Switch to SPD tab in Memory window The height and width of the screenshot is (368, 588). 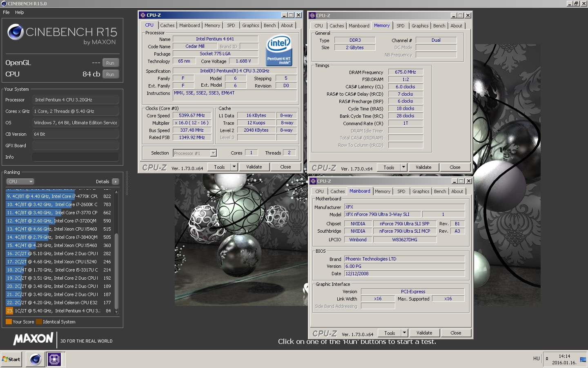[x=401, y=26]
